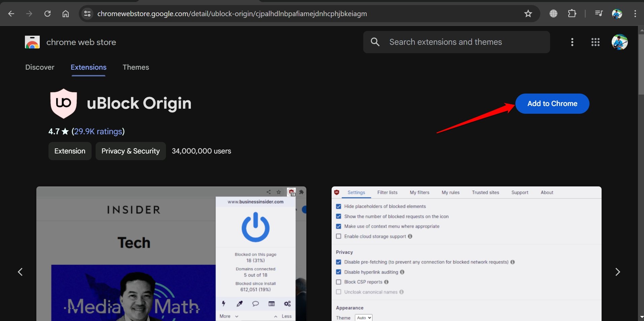The image size is (644, 321).
Task: Toggle Uncloak canonical names checkbox
Action: pos(339,292)
